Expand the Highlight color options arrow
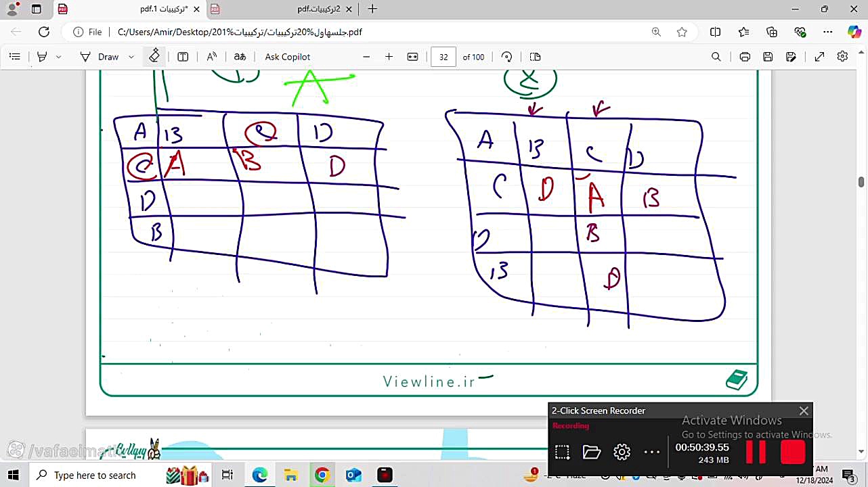Viewport: 868px width, 487px height. point(58,57)
